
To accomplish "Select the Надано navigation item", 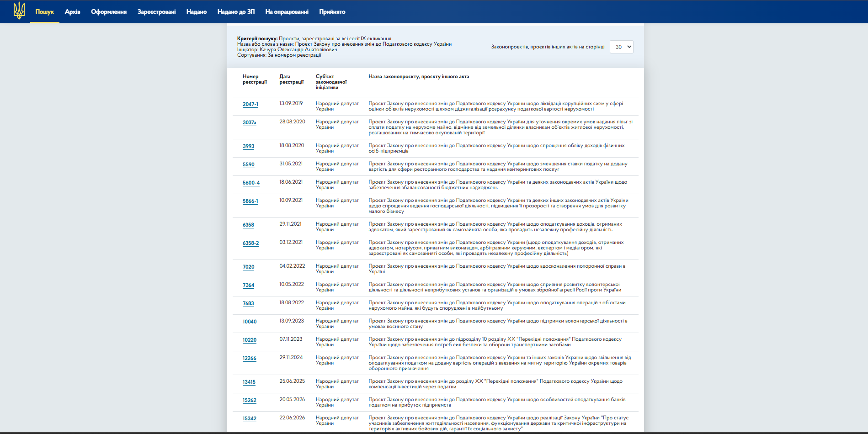I will [x=197, y=12].
